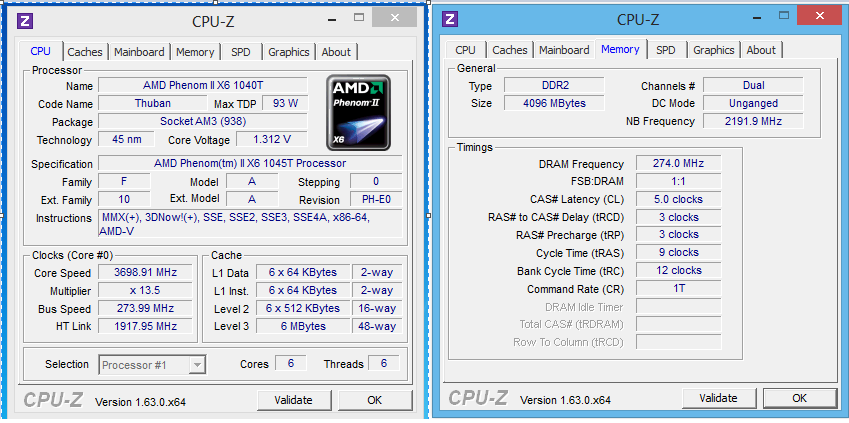Click the processor Name field value
Viewport: 849px width, 423px height.
(x=203, y=85)
